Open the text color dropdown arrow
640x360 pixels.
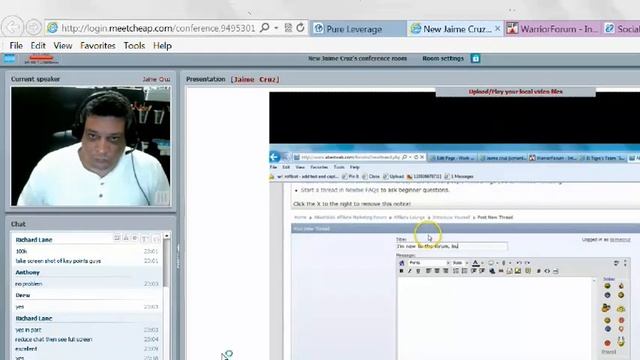pyautogui.click(x=482, y=263)
